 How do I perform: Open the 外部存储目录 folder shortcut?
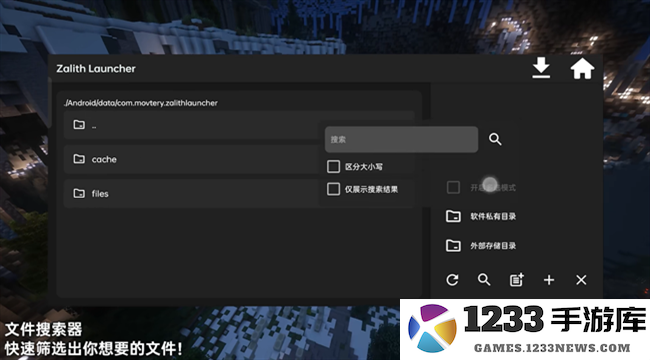pyautogui.click(x=481, y=246)
